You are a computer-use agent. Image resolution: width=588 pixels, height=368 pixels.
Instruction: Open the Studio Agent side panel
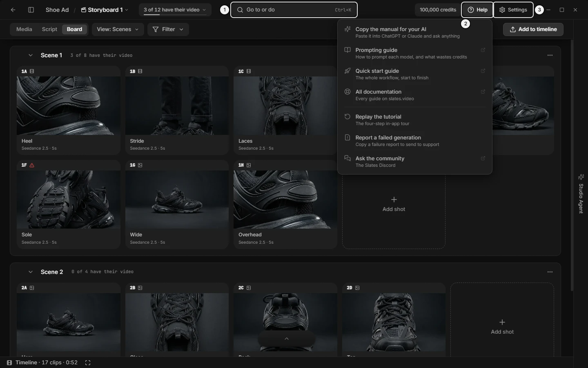581,194
